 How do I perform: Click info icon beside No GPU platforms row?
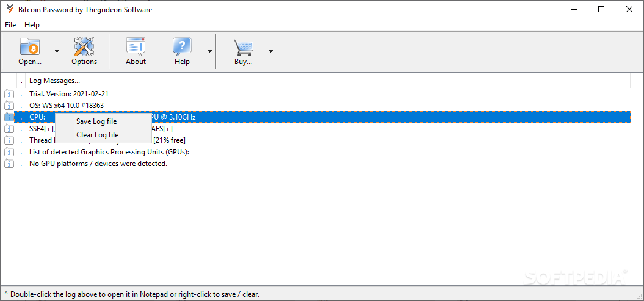point(9,164)
